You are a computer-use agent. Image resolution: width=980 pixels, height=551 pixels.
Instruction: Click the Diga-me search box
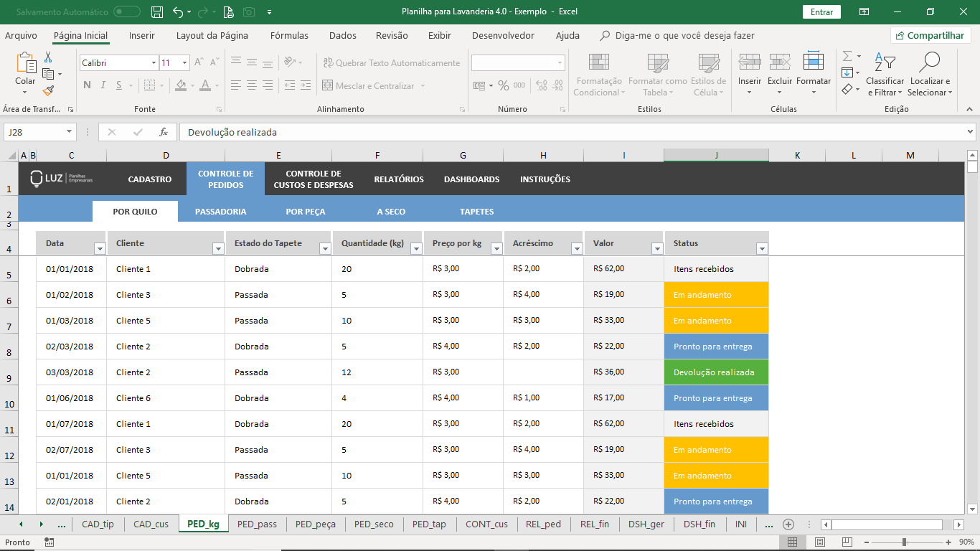(x=677, y=35)
